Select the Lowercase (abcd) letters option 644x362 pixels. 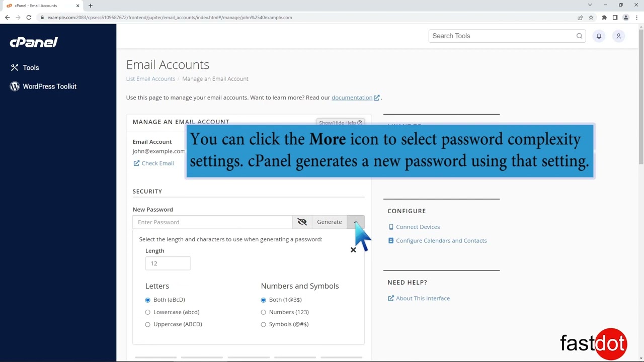tap(147, 312)
